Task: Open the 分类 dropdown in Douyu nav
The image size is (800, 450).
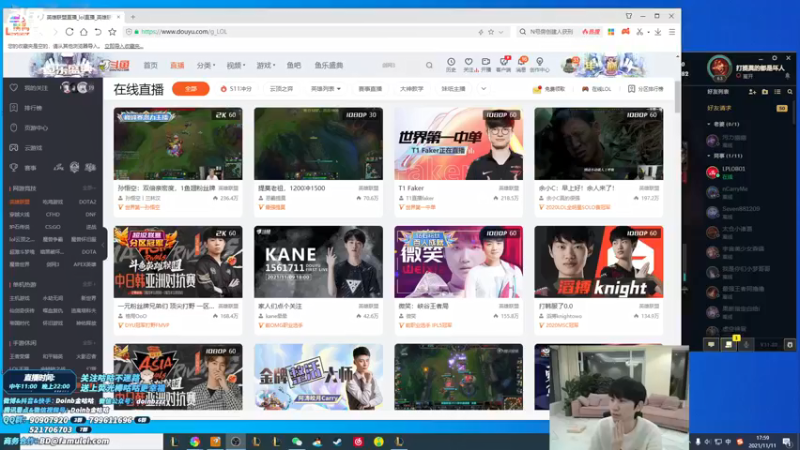Action: (206, 65)
